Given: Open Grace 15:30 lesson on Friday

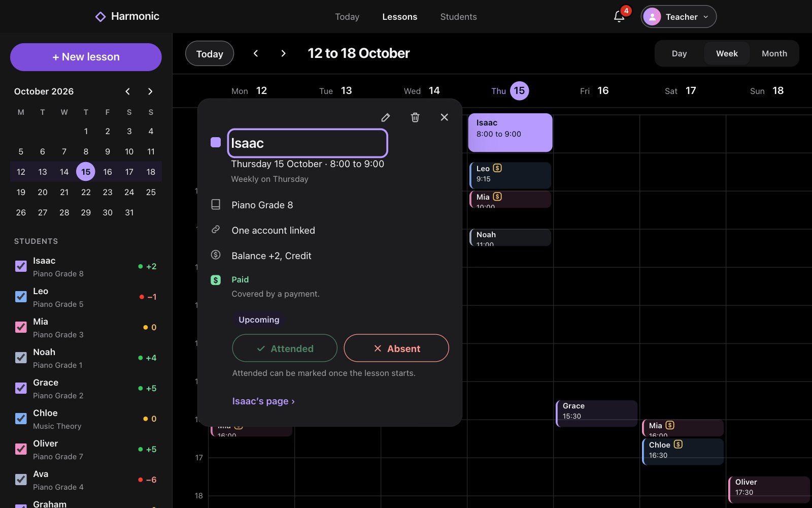Looking at the screenshot, I should coord(596,413).
